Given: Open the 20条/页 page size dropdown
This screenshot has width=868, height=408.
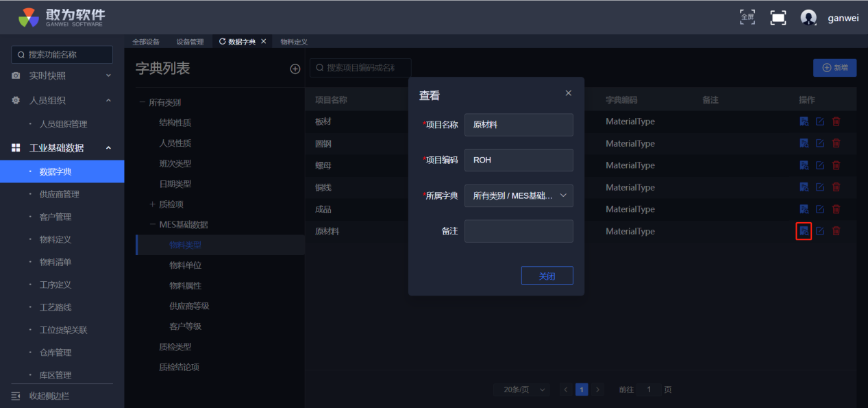Looking at the screenshot, I should pyautogui.click(x=521, y=389).
